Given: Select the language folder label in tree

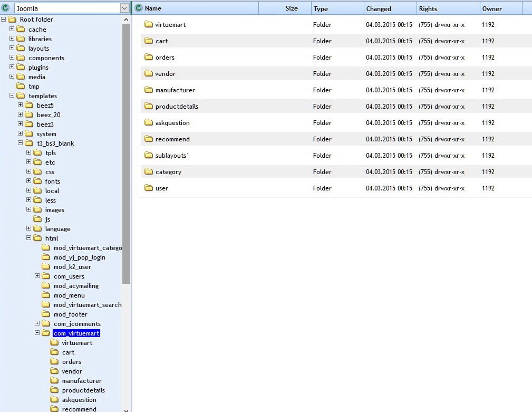Looking at the screenshot, I should (57, 229).
